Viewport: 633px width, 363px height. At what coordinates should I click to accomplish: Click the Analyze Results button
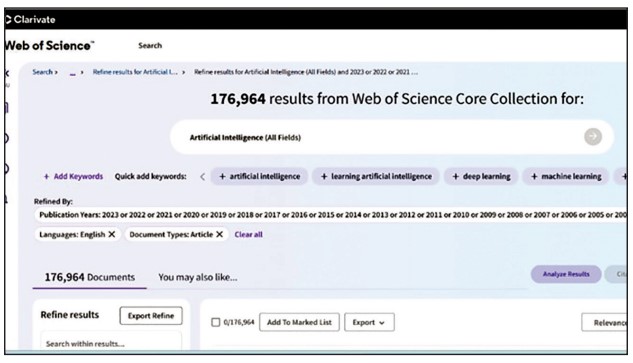(x=566, y=274)
